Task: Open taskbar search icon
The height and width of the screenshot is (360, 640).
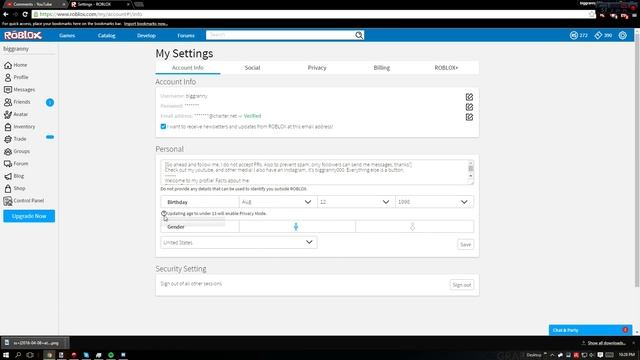Action: click(18, 355)
